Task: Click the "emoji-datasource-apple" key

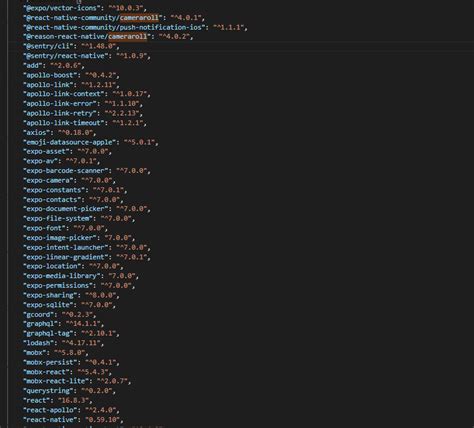Action: (69, 142)
